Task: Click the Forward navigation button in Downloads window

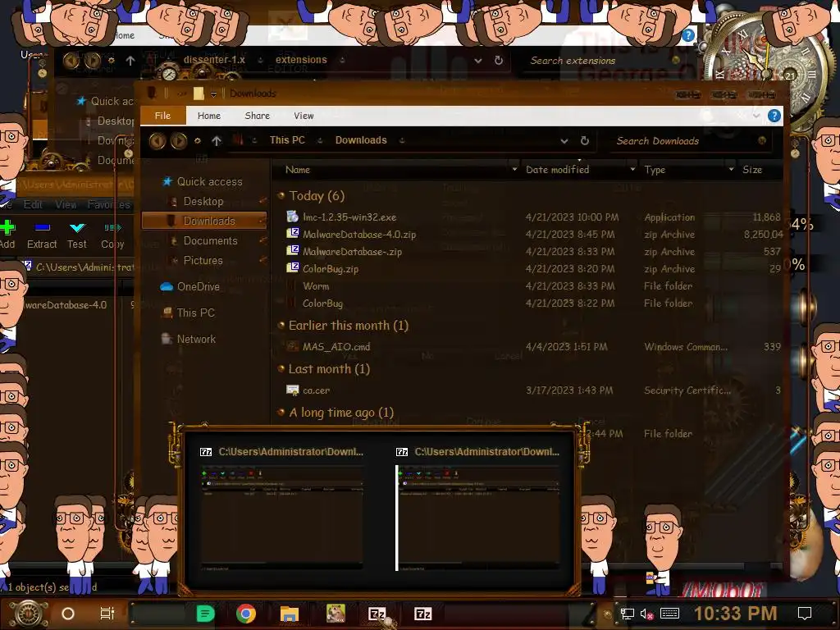Action: point(179,141)
